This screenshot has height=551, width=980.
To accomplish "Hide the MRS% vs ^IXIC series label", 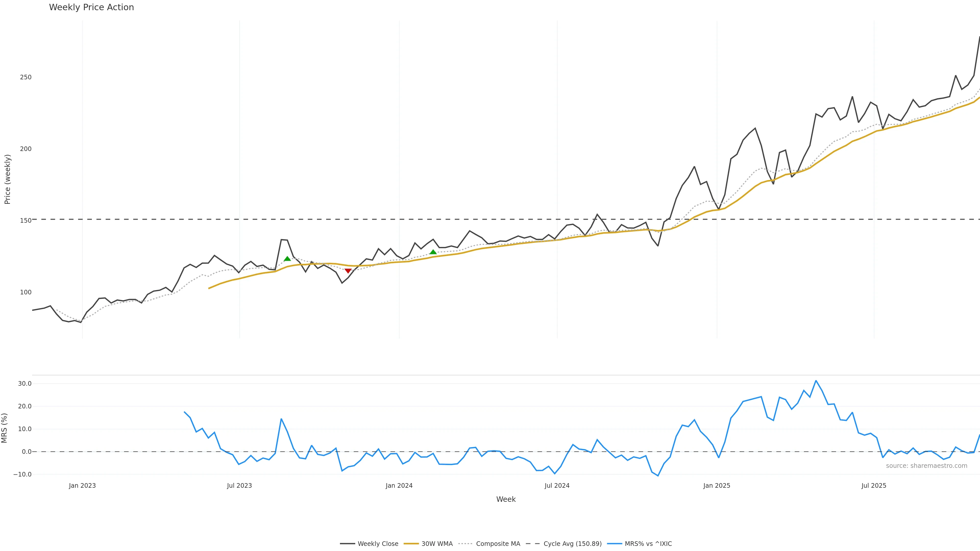I will coord(648,544).
